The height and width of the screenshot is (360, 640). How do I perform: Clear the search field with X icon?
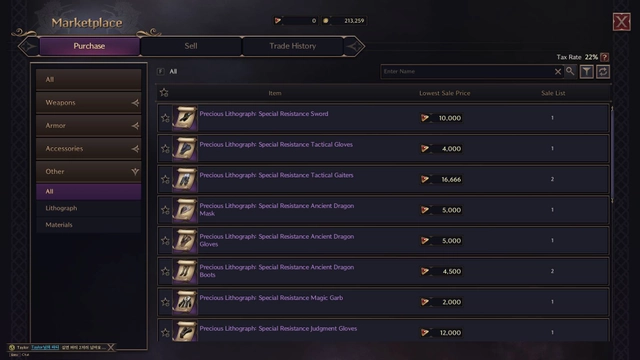tap(558, 72)
